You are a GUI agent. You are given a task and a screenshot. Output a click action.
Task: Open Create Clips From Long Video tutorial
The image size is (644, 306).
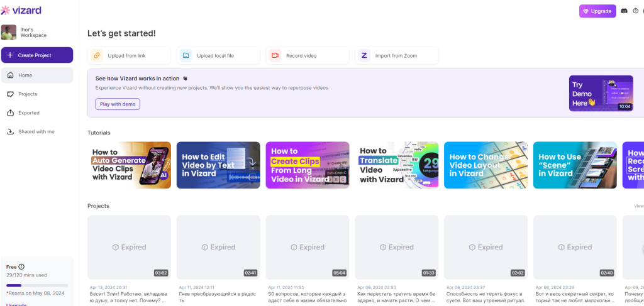click(308, 165)
